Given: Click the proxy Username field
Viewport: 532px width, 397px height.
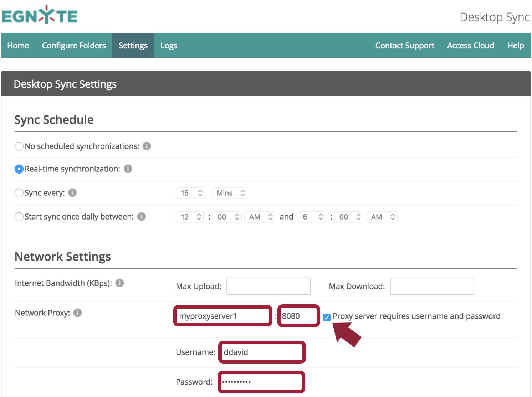Looking at the screenshot, I should [262, 352].
